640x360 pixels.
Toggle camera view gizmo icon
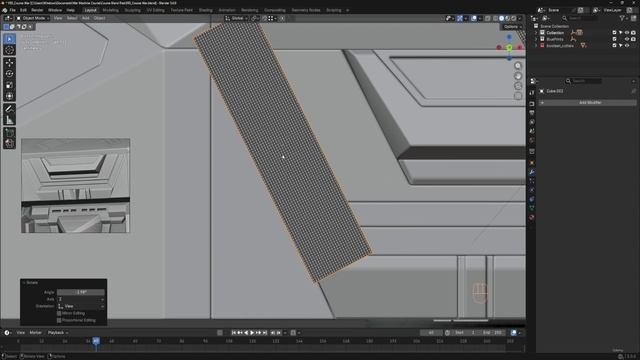(x=518, y=86)
